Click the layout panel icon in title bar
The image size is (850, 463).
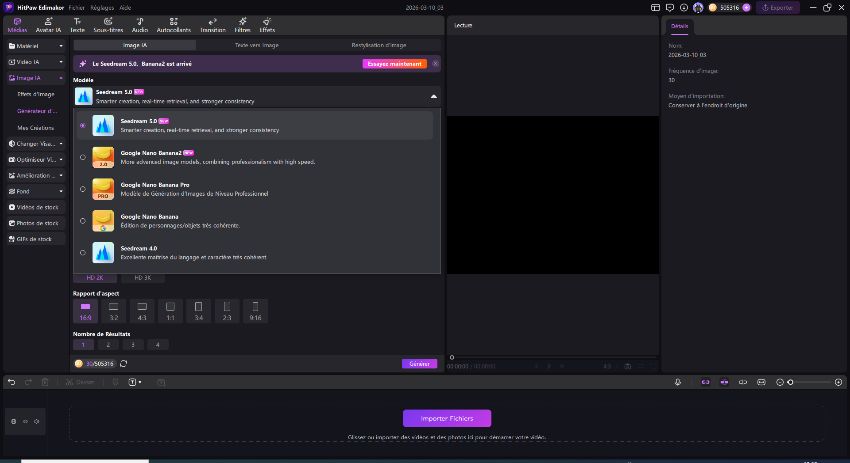(655, 8)
